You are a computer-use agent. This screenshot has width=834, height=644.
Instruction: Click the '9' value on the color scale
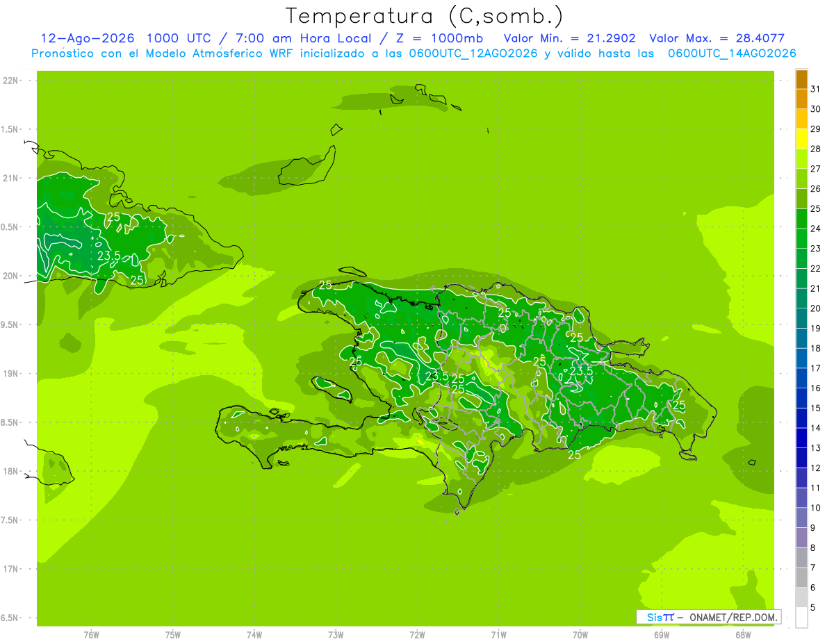coord(813,528)
